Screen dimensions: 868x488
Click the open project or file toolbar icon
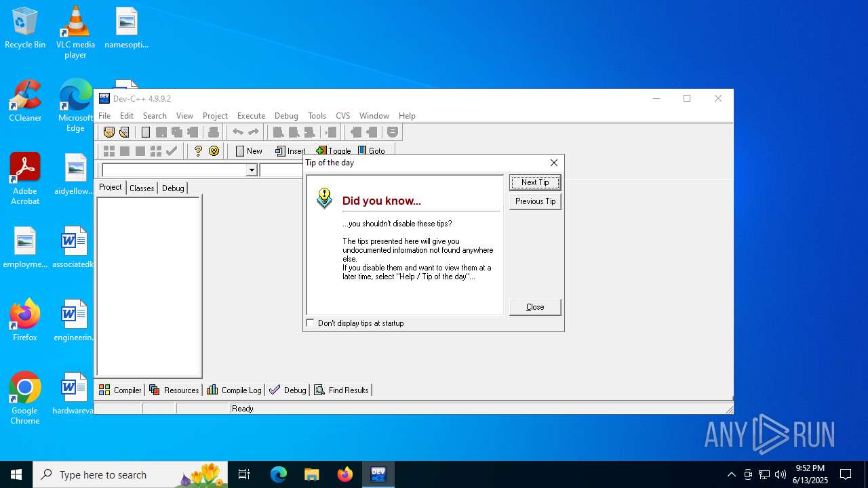pyautogui.click(x=124, y=132)
